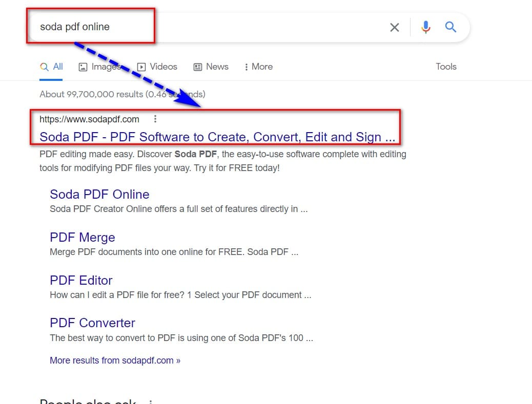
Task: Click the 'PDF editing made easy' snippet text
Action: (x=223, y=161)
